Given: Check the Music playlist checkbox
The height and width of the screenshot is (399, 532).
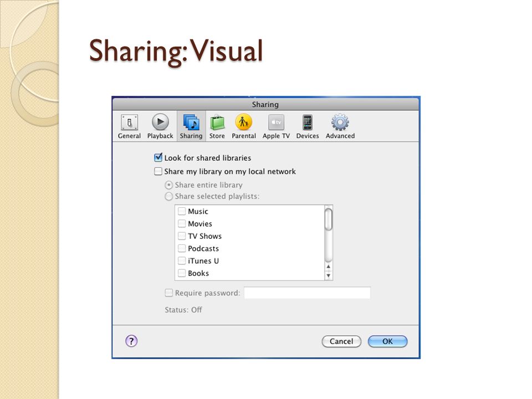Looking at the screenshot, I should click(x=182, y=211).
